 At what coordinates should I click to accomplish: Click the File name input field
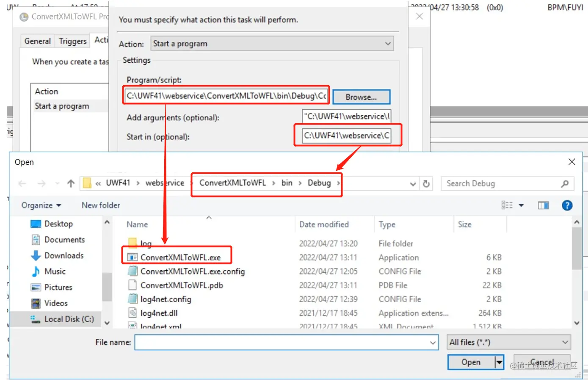click(282, 343)
